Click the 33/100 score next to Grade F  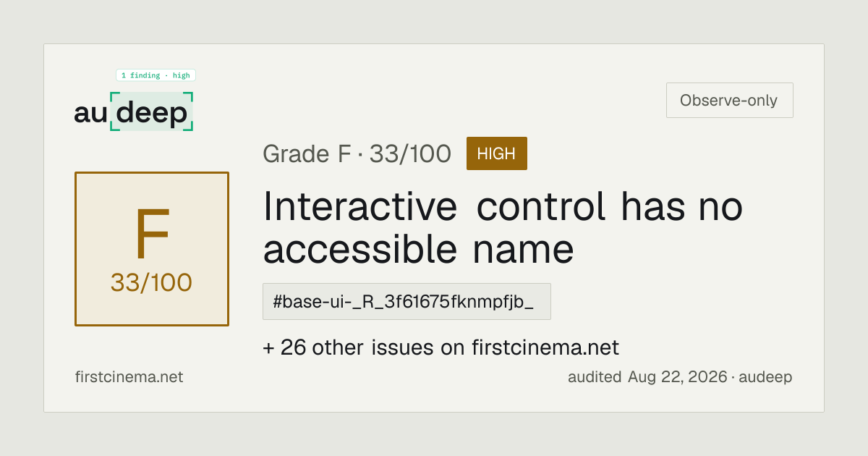click(x=410, y=153)
